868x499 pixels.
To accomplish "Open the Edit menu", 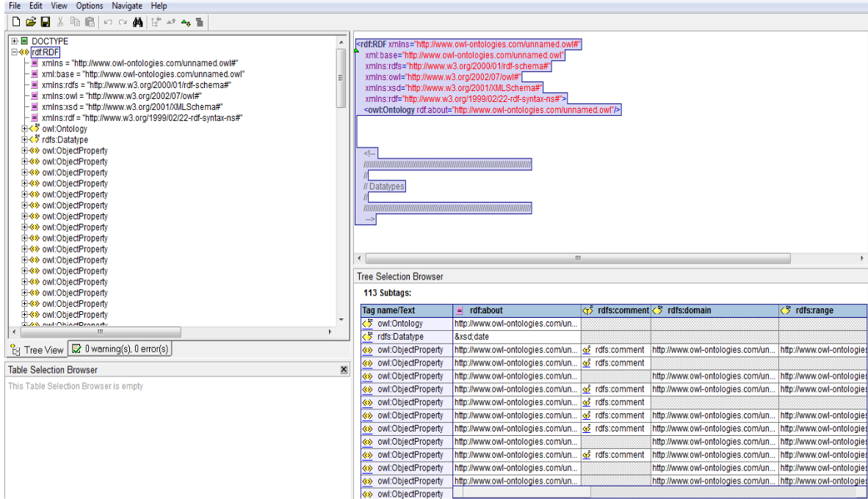I will (x=35, y=6).
